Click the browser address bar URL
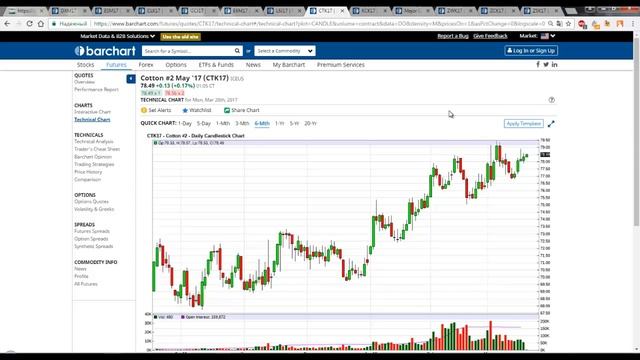This screenshot has width=640, height=360. click(x=318, y=24)
